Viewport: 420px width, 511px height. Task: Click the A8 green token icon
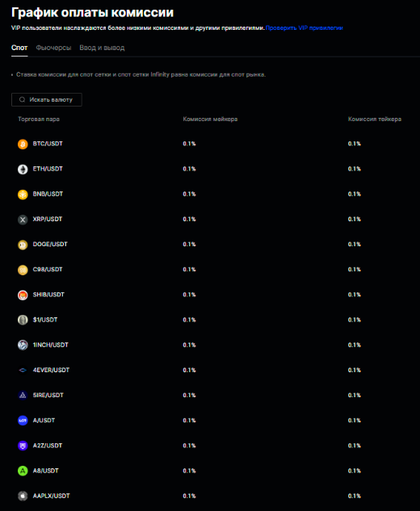pos(23,471)
